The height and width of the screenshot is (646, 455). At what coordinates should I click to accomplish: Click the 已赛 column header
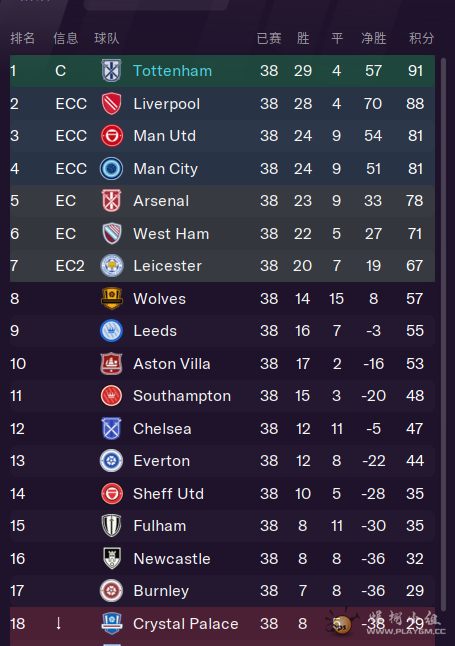pos(269,38)
